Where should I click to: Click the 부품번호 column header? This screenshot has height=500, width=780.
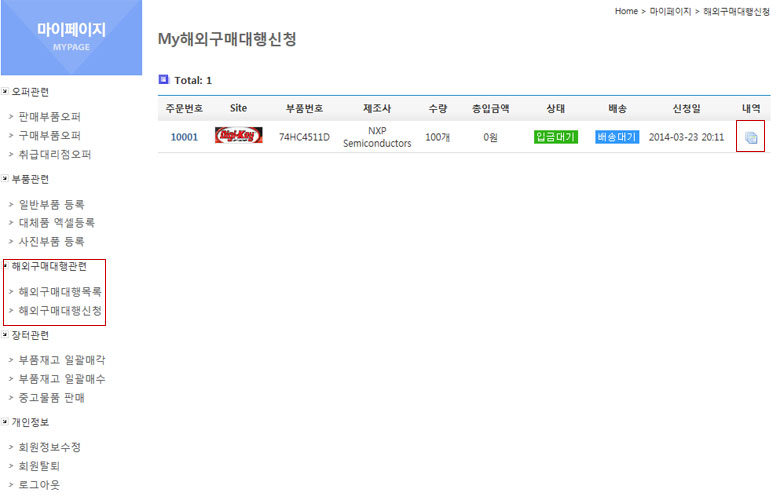coord(304,108)
